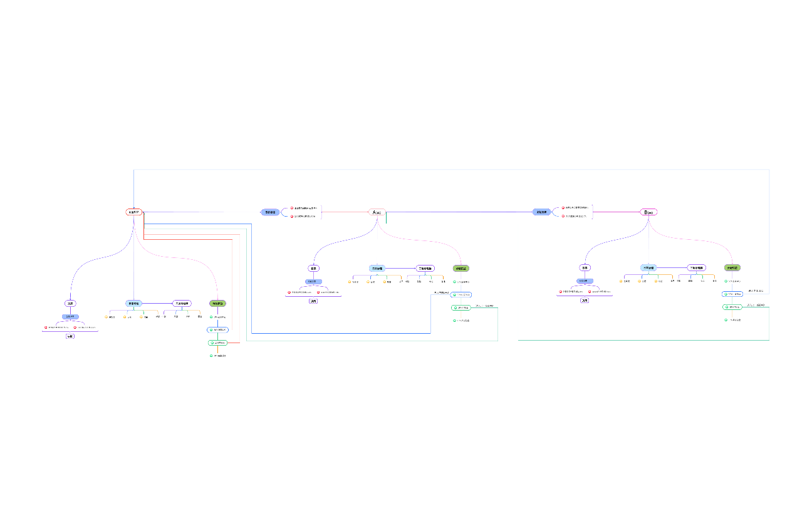Click first yellow marker icon under node A
This screenshot has width=812, height=526.
(x=350, y=282)
